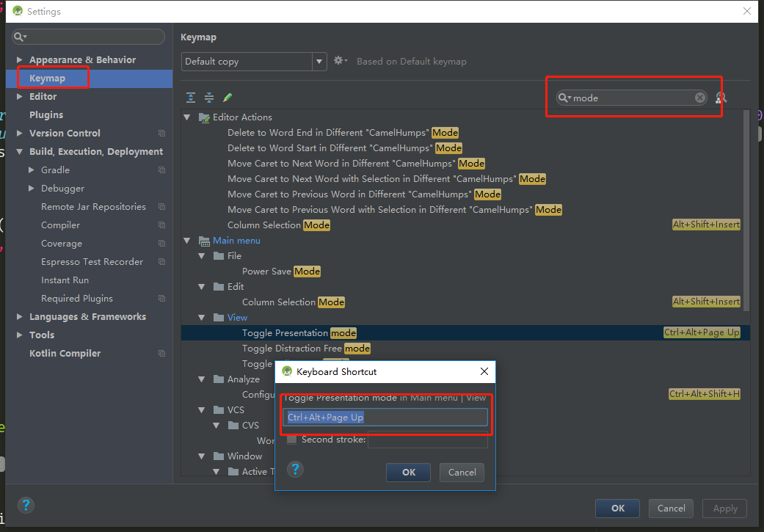This screenshot has width=764, height=532.
Task: Select Plugins in the settings sidebar
Action: [x=46, y=115]
